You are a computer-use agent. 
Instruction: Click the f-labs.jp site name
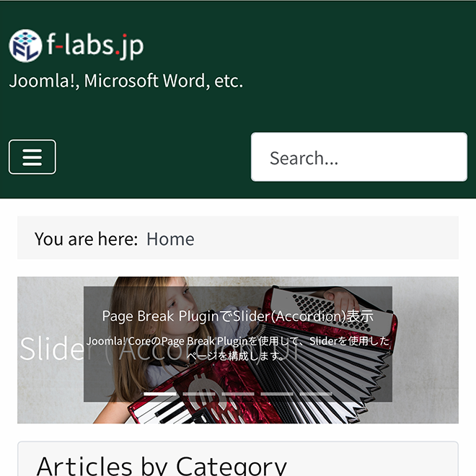[94, 46]
